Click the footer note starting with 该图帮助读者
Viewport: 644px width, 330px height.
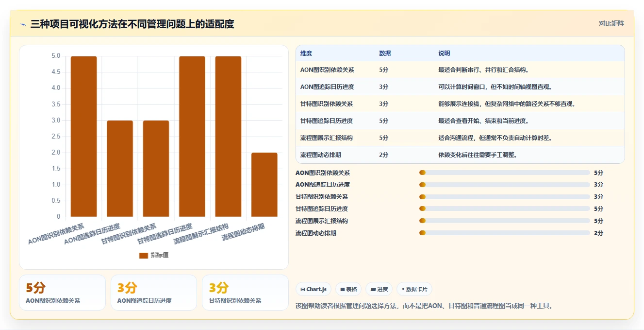pos(424,306)
